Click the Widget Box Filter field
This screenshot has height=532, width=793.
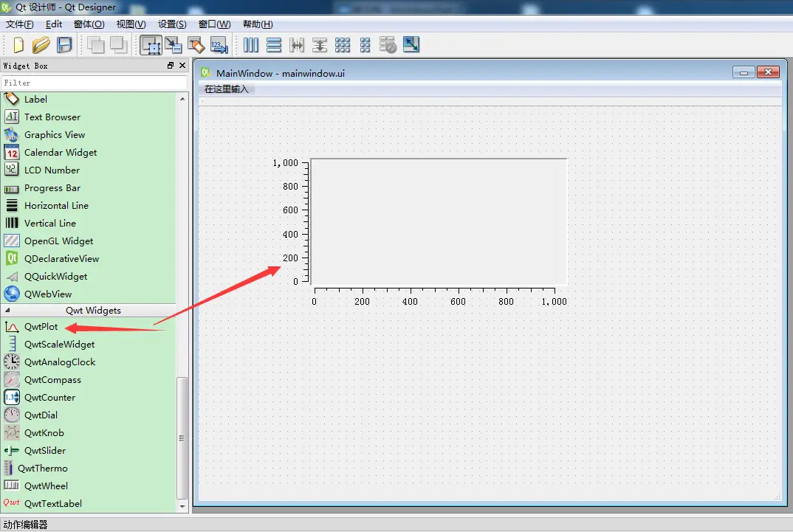95,83
